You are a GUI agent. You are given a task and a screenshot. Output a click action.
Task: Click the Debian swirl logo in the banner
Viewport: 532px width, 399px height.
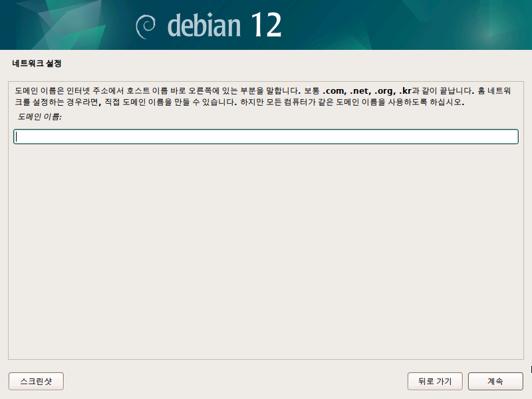click(x=146, y=27)
